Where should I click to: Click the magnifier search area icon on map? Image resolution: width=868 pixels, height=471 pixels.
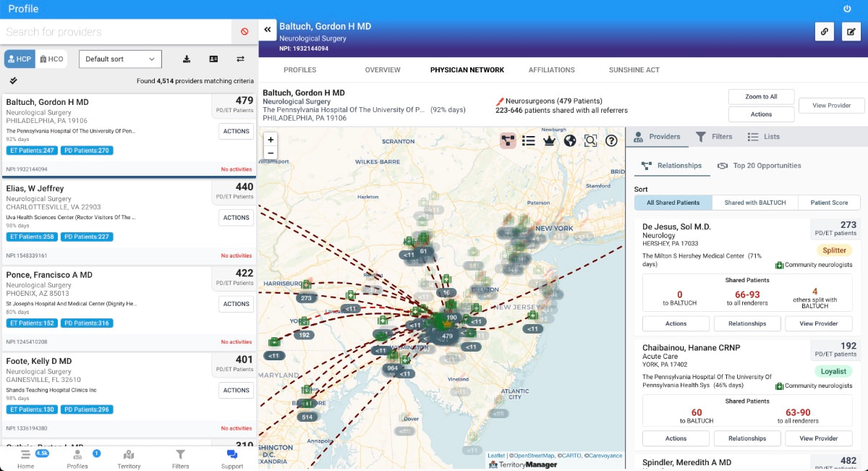590,140
